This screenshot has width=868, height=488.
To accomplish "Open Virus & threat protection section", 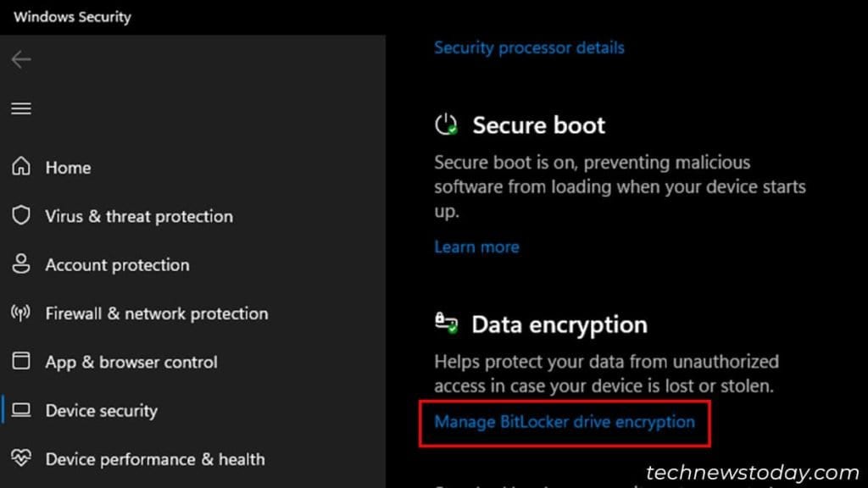I will point(138,216).
